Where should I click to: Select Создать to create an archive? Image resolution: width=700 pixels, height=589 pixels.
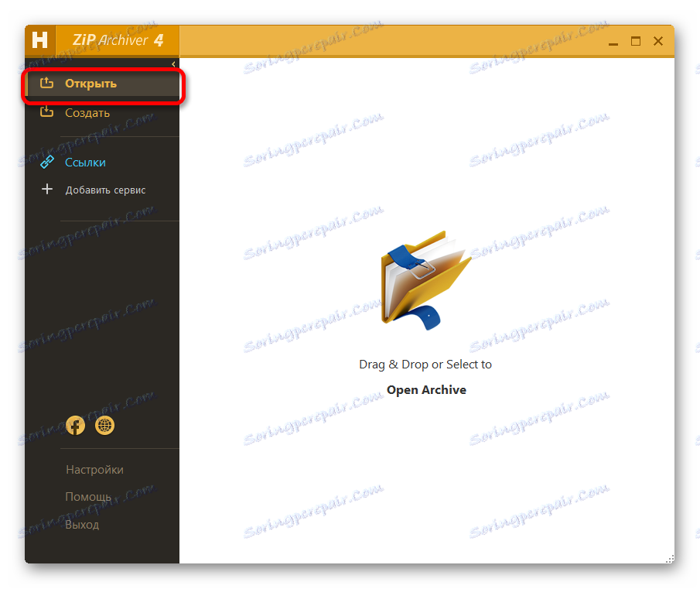point(87,113)
